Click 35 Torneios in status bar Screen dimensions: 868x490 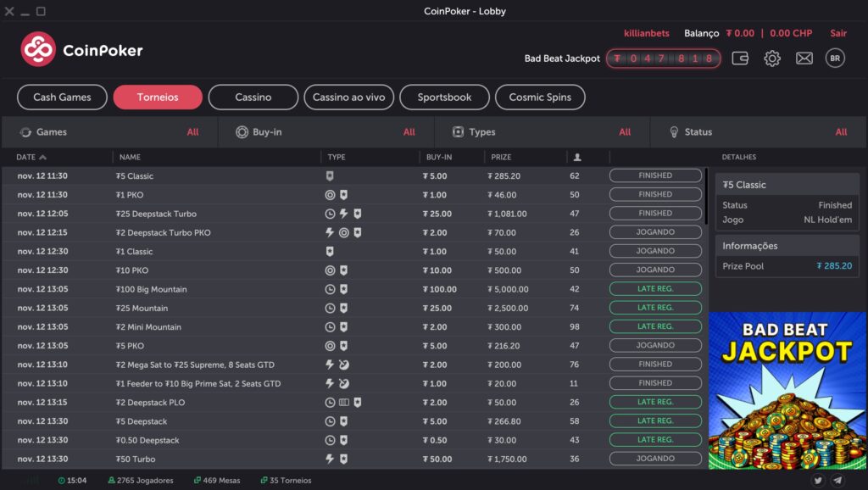[287, 481]
